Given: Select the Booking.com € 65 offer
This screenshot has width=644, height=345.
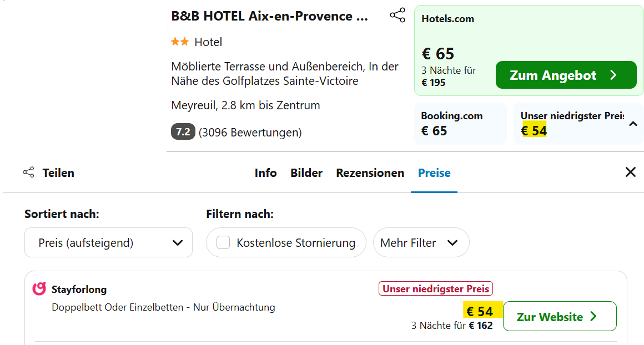Looking at the screenshot, I should click(460, 124).
